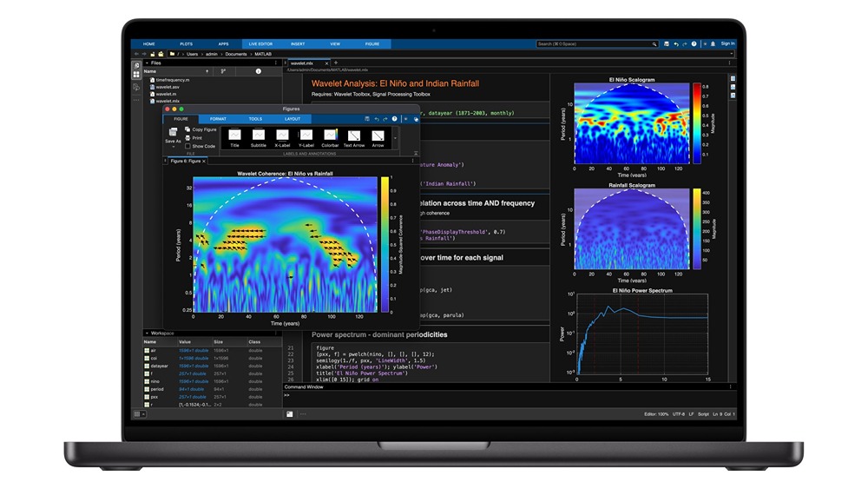The width and height of the screenshot is (868, 489).
Task: Switch to the HOME tab
Action: pos(149,43)
